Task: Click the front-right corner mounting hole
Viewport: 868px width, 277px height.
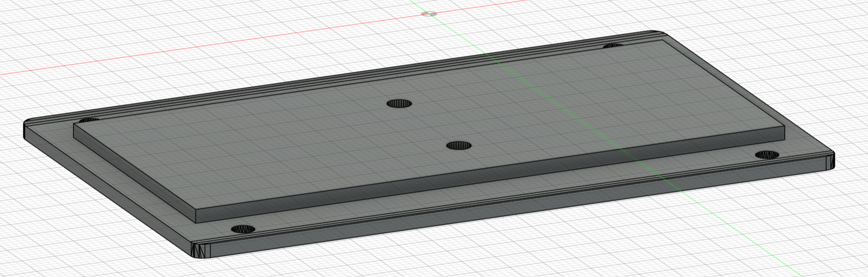Action: click(x=767, y=155)
